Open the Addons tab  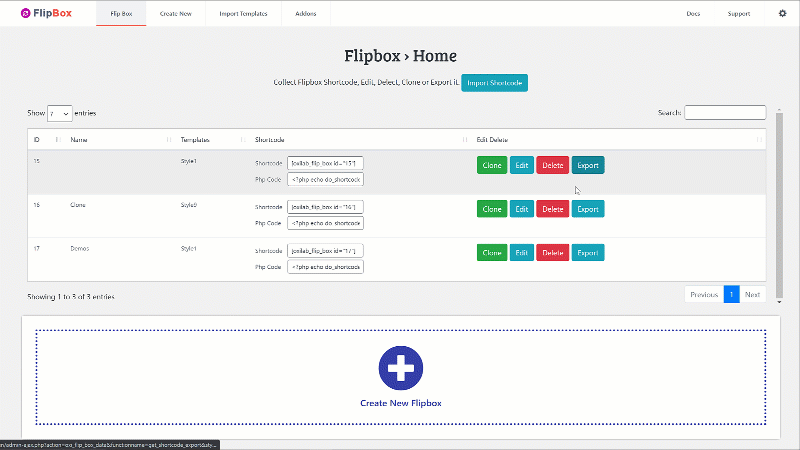coord(306,14)
